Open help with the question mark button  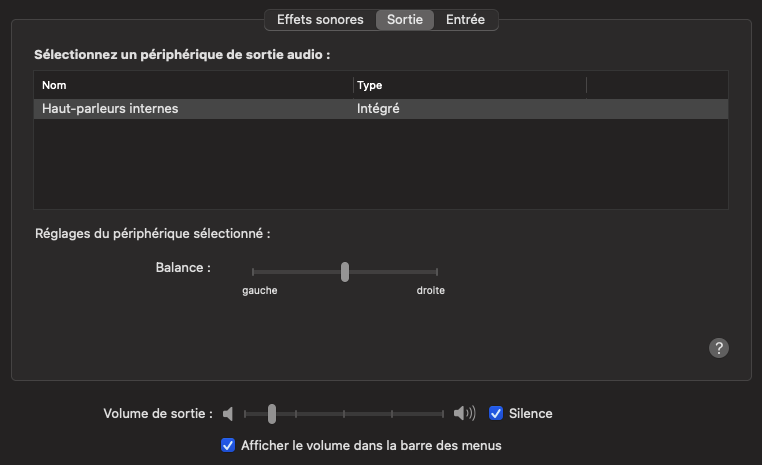718,348
